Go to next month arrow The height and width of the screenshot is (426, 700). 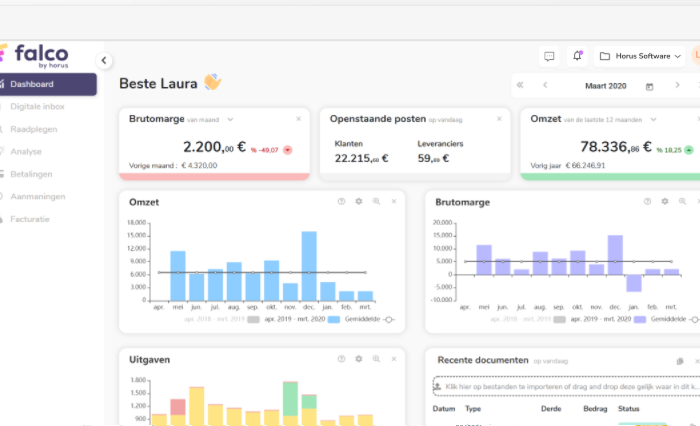tap(677, 85)
